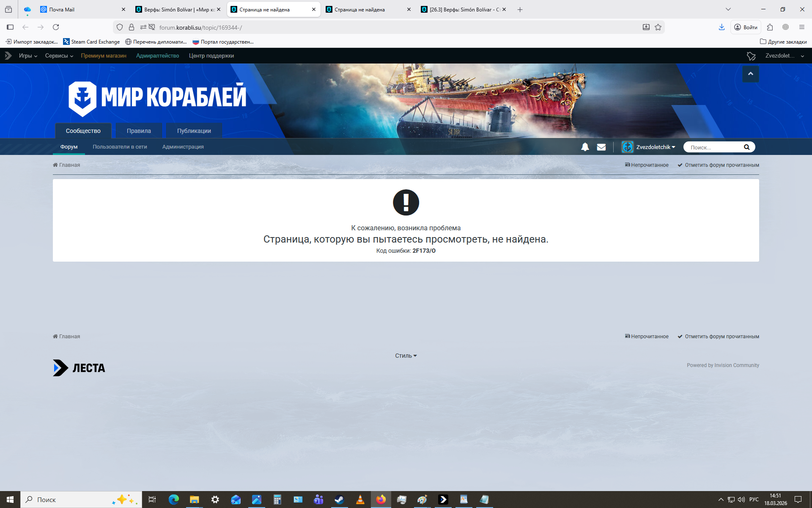Expand the Zvezdoletchik user dropdown
Image resolution: width=812 pixels, height=508 pixels.
click(655, 147)
